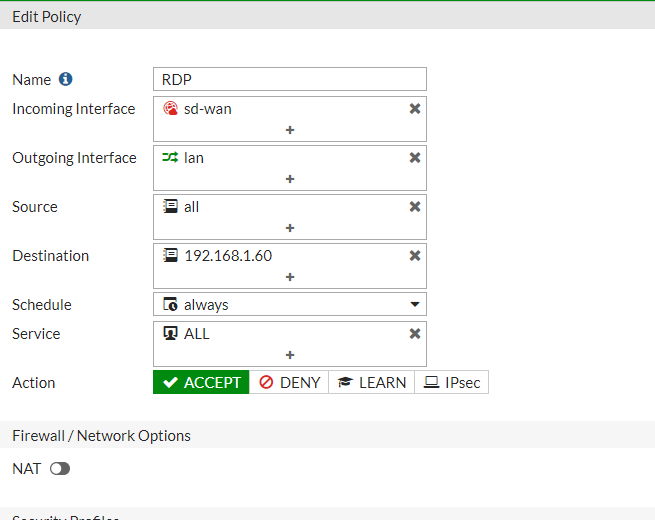The image size is (655, 520).
Task: Toggle the NAT switch
Action: 60,469
